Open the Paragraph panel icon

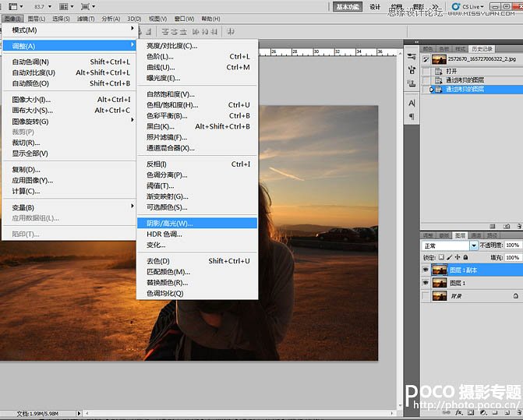coord(412,118)
